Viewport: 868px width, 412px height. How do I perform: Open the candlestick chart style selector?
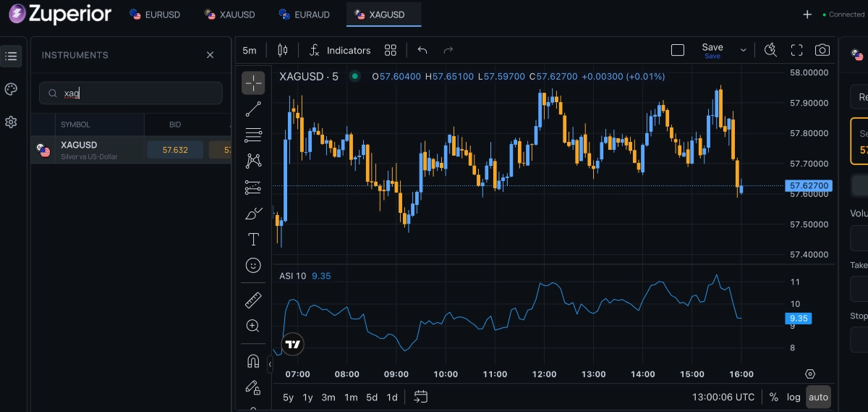[x=282, y=50]
